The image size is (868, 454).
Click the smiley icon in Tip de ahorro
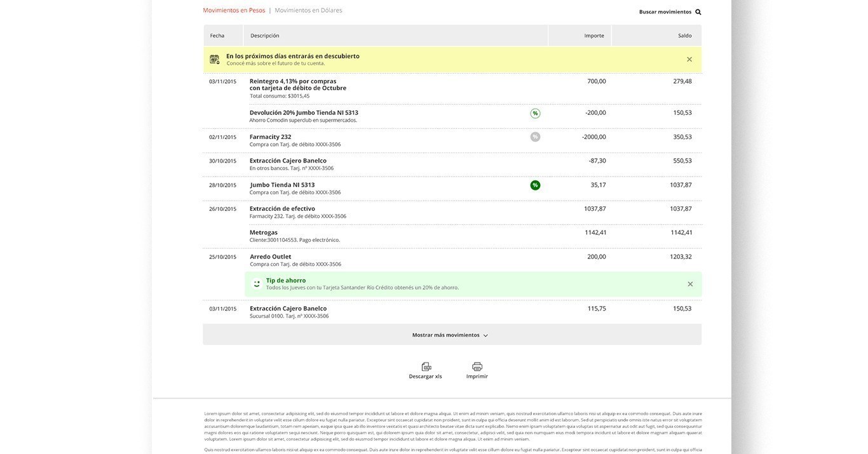coord(257,284)
